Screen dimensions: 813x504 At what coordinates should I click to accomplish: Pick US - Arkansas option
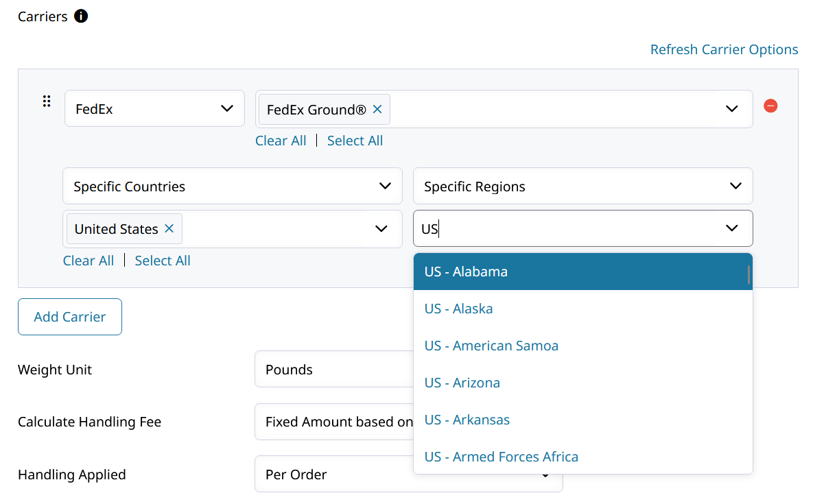(582, 420)
